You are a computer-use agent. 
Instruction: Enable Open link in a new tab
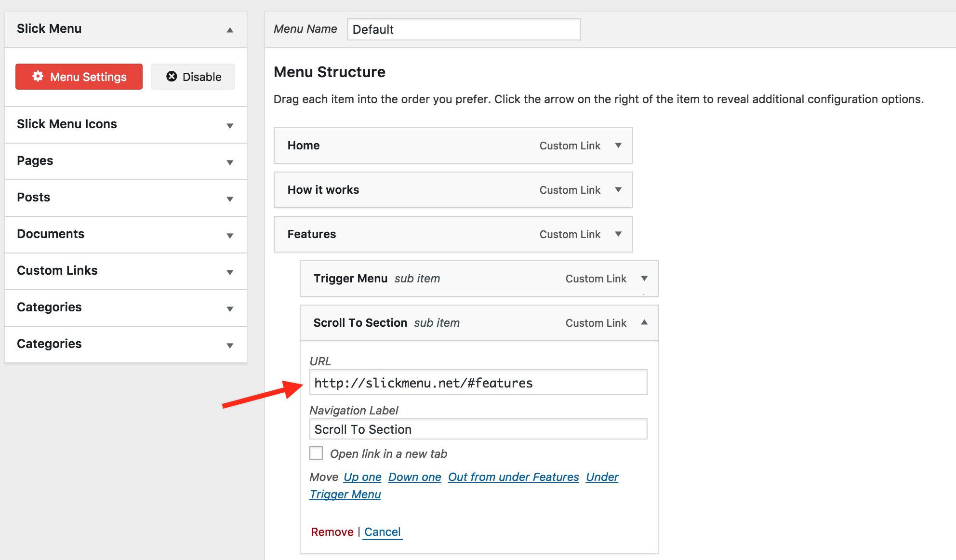pos(316,453)
